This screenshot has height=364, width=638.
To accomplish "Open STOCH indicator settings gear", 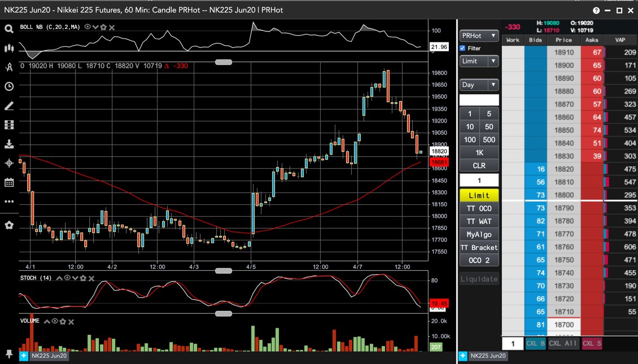I will (83, 278).
